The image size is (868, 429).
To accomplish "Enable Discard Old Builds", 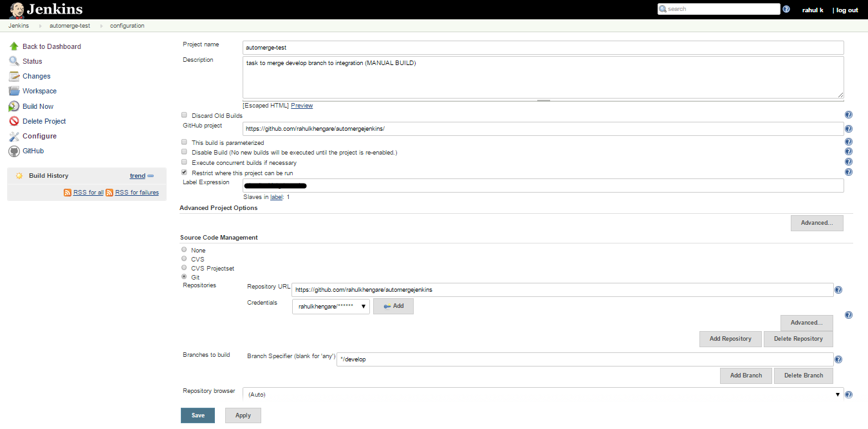I will pos(183,114).
